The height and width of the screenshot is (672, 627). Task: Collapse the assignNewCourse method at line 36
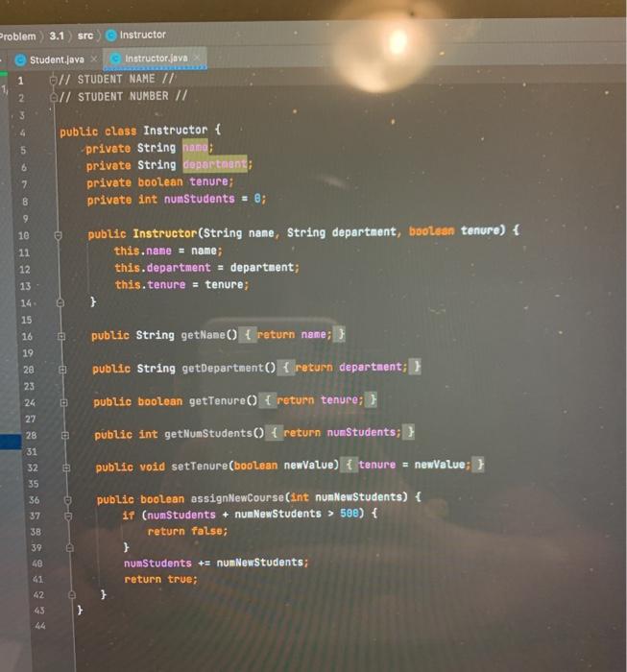click(68, 500)
